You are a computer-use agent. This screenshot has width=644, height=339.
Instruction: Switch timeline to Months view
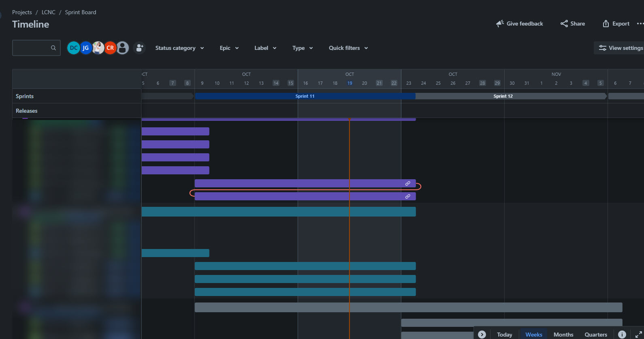pyautogui.click(x=563, y=334)
